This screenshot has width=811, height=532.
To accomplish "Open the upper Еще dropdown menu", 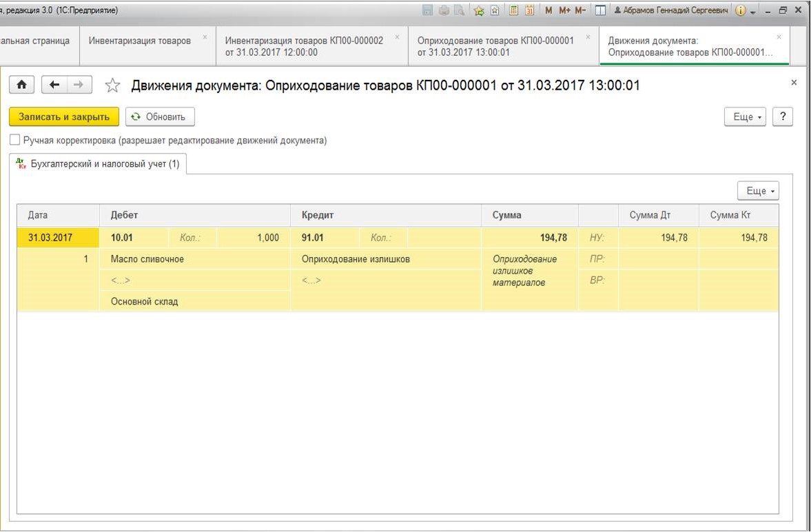I will click(x=745, y=116).
